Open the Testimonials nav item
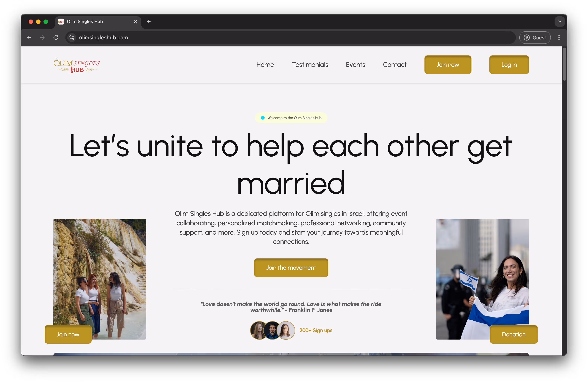Screen dimensions: 588x383 pyautogui.click(x=310, y=65)
